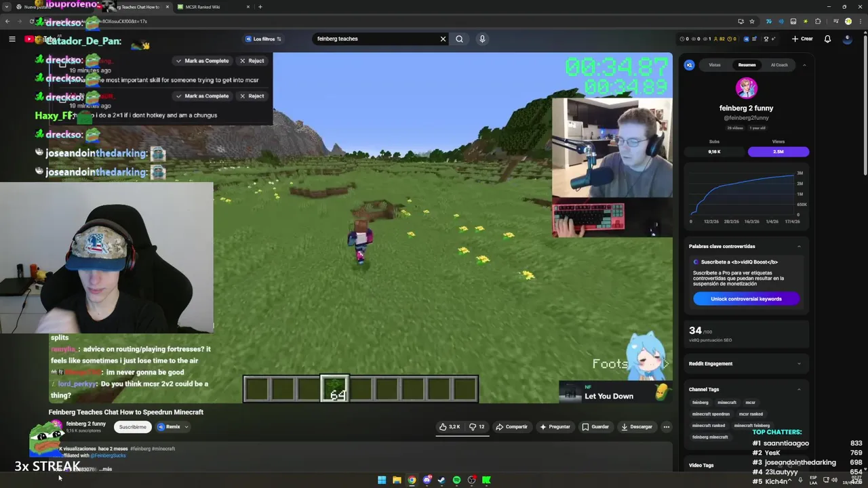Open Discord from the taskbar
868x488 pixels.
tap(427, 480)
